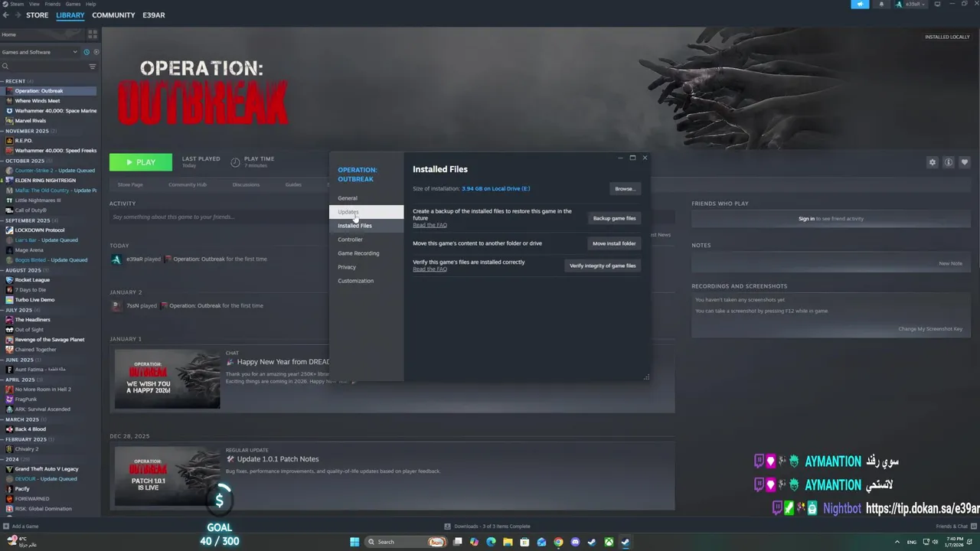This screenshot has width=980, height=551.
Task: Open Update 1.0.1 Patch Notes thumbnail
Action: (167, 476)
